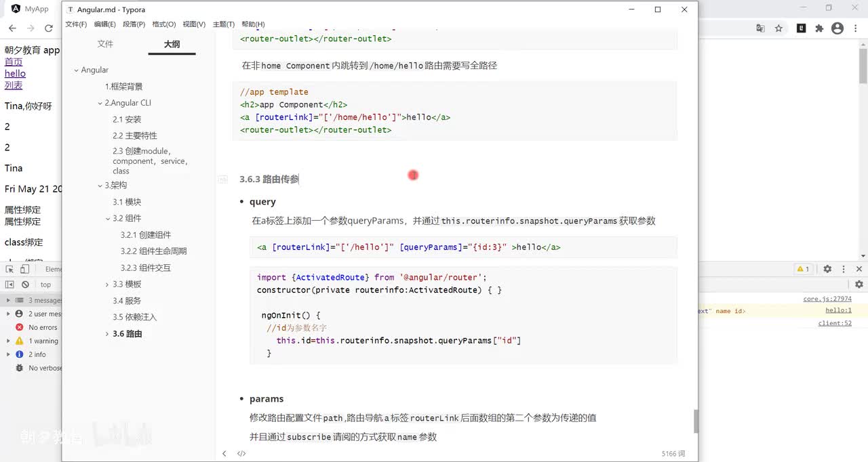The width and height of the screenshot is (868, 462).
Task: Open the 视图(V) menu
Action: click(194, 24)
